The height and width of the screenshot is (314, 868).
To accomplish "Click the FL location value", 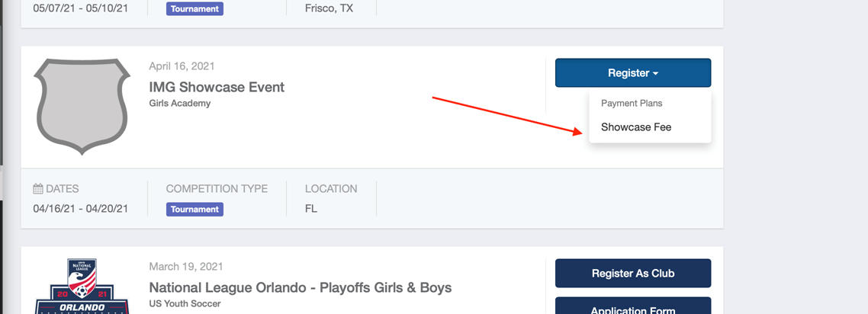I will 311,209.
